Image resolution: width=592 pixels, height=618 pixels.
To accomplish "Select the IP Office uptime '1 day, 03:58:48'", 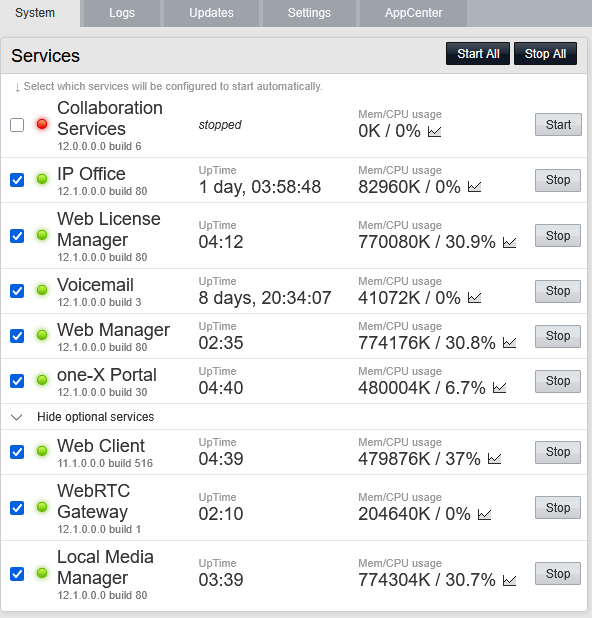I will click(260, 187).
